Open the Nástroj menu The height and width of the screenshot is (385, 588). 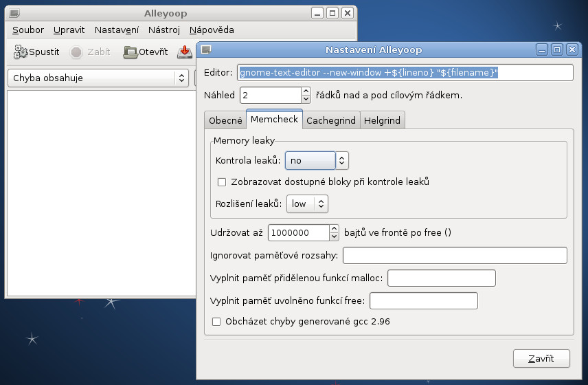[x=164, y=30]
